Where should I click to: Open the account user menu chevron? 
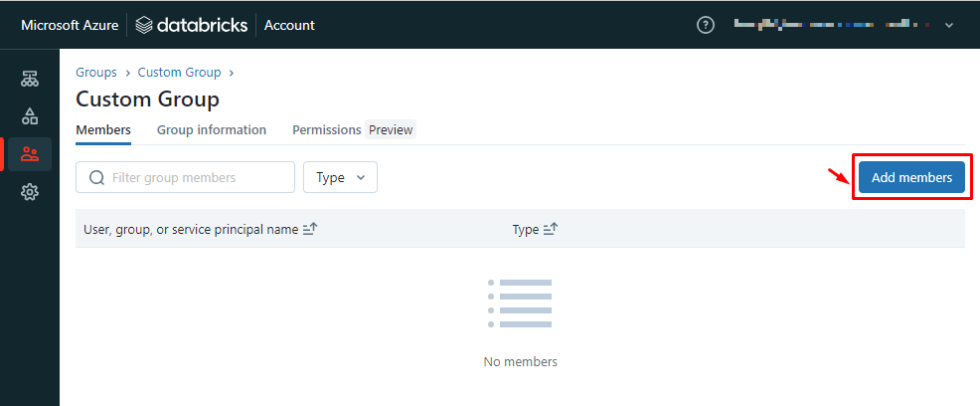949,25
